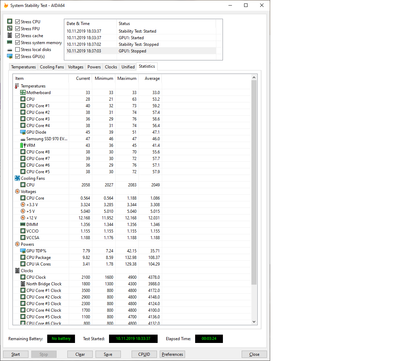This screenshot has height=361, width=400.
Task: Click the +12 V voltage icon
Action: click(23, 218)
